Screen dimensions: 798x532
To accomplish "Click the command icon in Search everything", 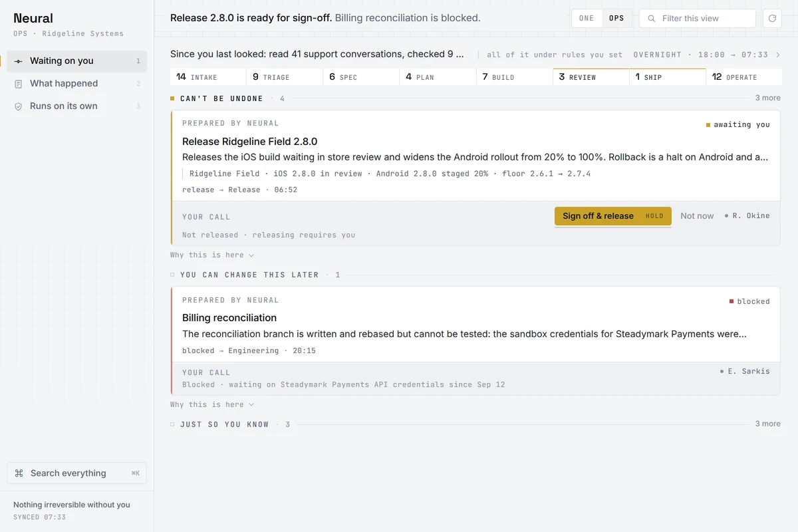I will click(x=19, y=473).
